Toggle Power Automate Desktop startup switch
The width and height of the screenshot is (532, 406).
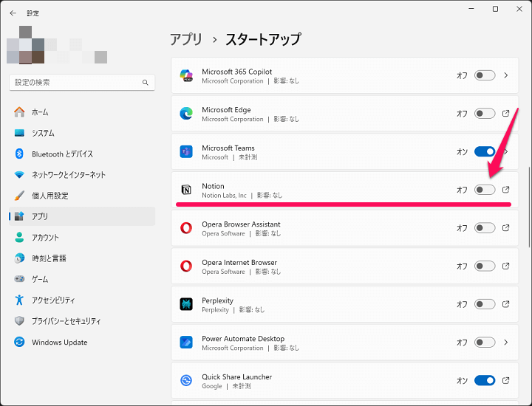[485, 343]
